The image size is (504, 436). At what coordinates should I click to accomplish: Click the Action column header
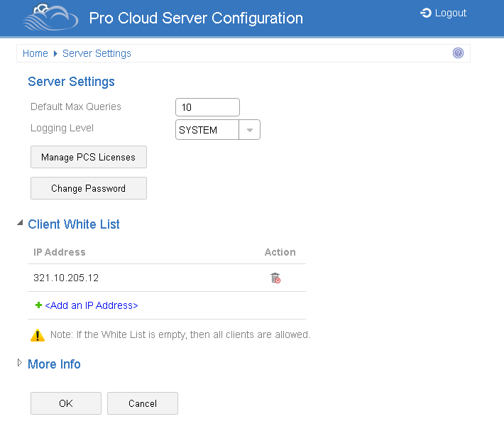point(280,252)
